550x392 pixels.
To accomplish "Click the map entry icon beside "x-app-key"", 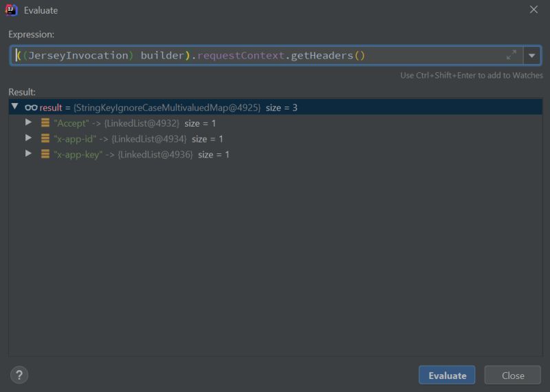I will (x=45, y=154).
